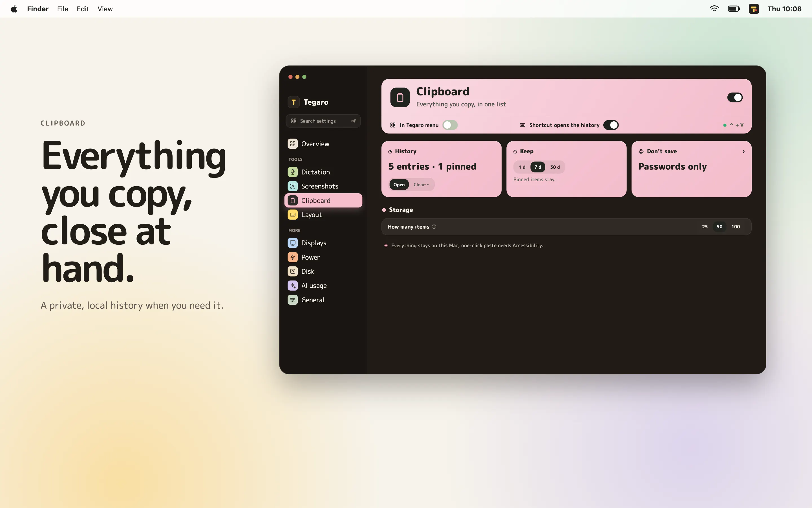Open Overview in the sidebar
This screenshot has width=812, height=508.
[323, 144]
